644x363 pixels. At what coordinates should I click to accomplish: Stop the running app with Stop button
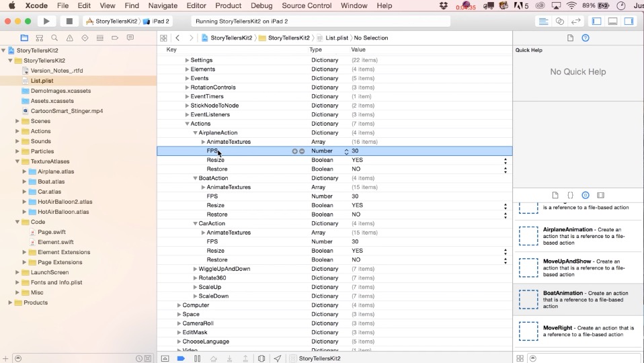[69, 22]
